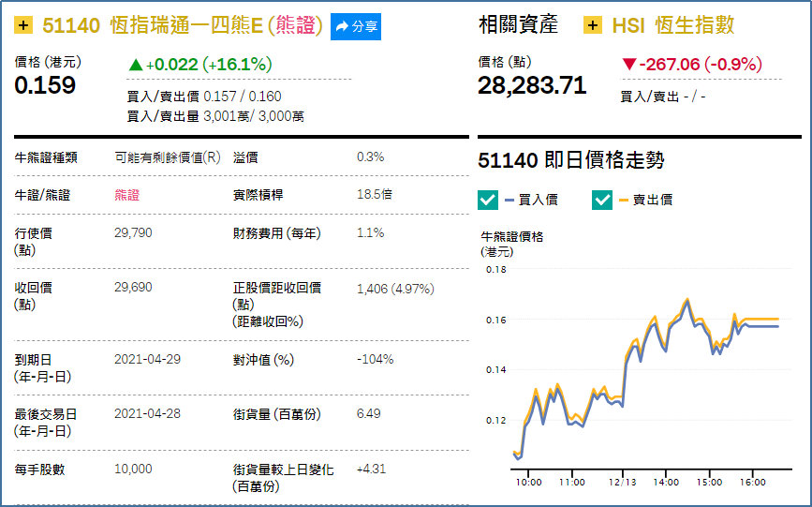Click the red down-triangle HSI change indicator
The height and width of the screenshot is (507, 812).
pos(629,65)
